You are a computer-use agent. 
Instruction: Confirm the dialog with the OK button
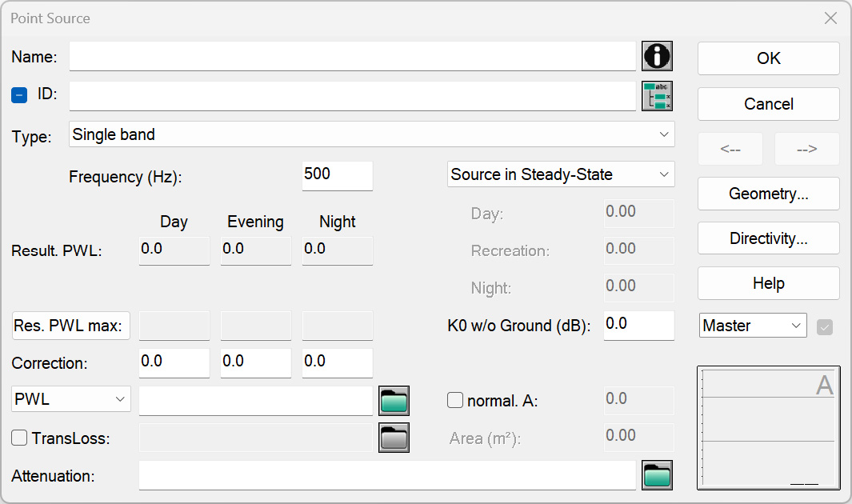click(x=768, y=58)
